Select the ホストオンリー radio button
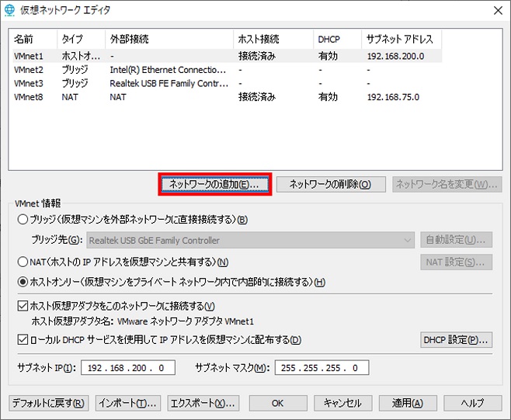The height and width of the screenshot is (420, 511). click(23, 282)
